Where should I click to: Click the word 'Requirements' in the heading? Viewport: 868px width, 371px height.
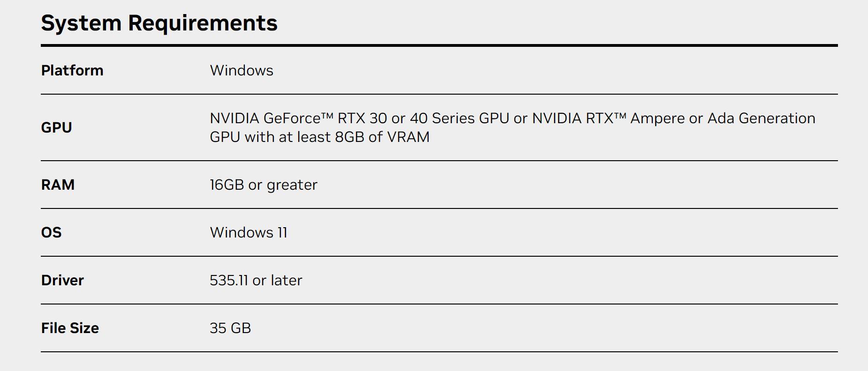pos(203,23)
